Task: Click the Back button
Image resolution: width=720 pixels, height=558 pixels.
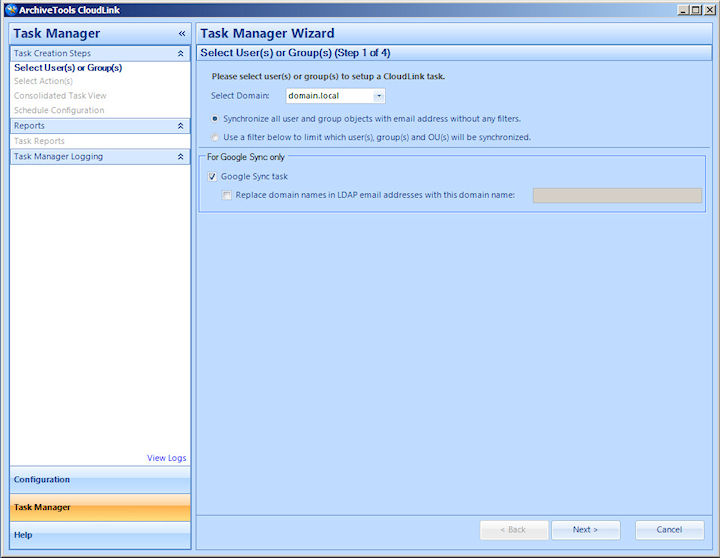Action: click(514, 530)
